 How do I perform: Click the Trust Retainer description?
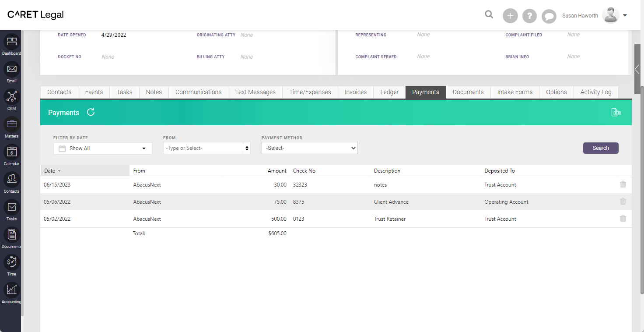click(x=390, y=219)
